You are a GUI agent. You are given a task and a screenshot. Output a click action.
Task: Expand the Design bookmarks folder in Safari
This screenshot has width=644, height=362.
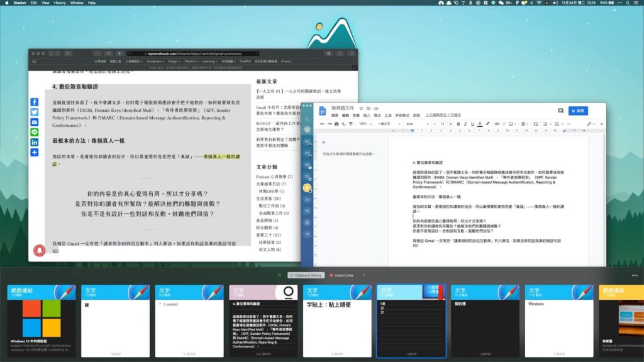coord(174,62)
